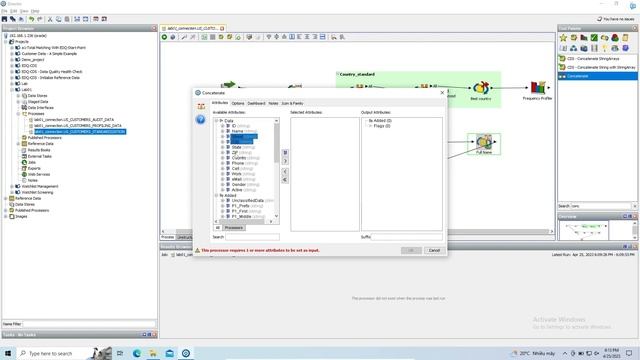Open File Explorer from the taskbar
Image resolution: width=640 pixels, height=360 pixels.
pos(153,353)
